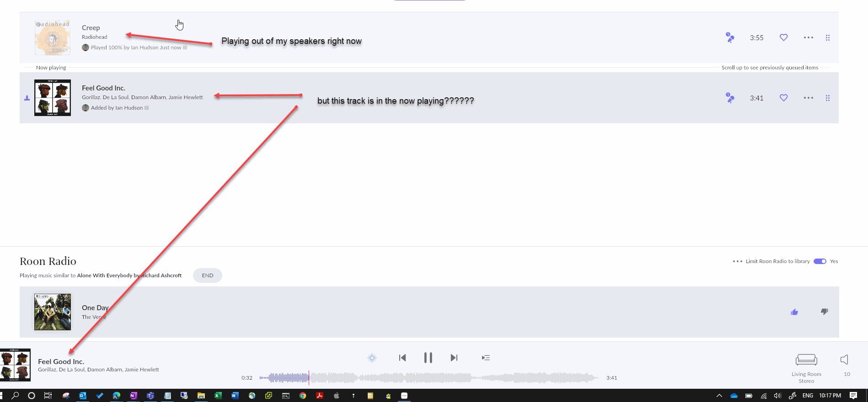Thumbs down the One Day radio pick
This screenshot has width=868, height=402.
tap(824, 312)
